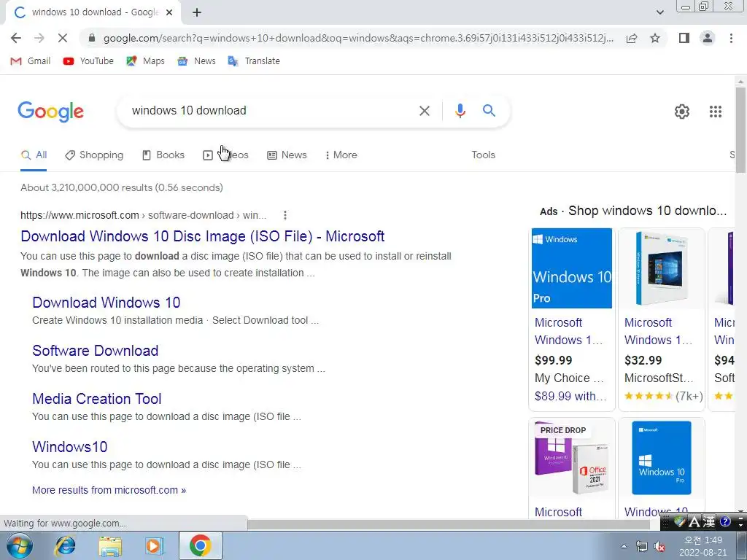Open a new browser tab
The height and width of the screenshot is (560, 747).
197,12
